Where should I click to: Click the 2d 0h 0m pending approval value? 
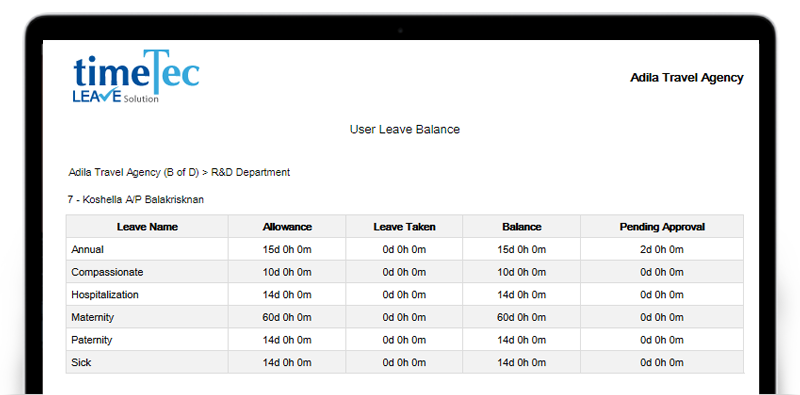[662, 250]
